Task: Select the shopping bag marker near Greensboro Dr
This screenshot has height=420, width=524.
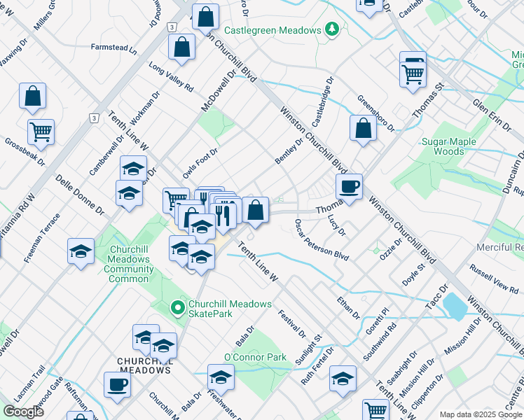Action: 362,128
